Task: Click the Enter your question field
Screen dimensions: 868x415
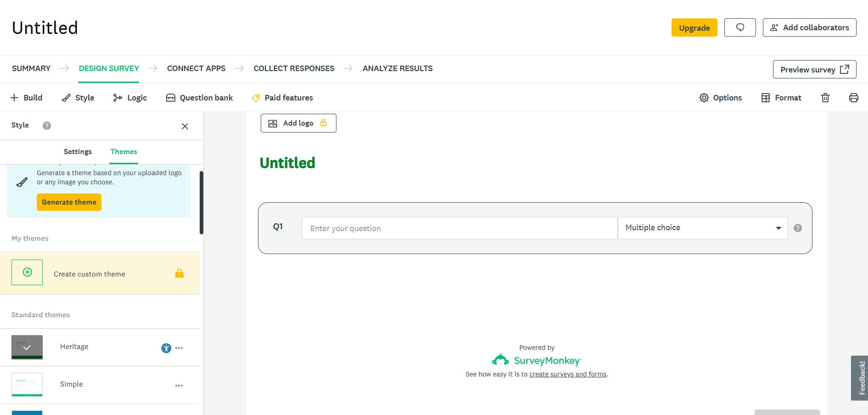Action: tap(459, 228)
